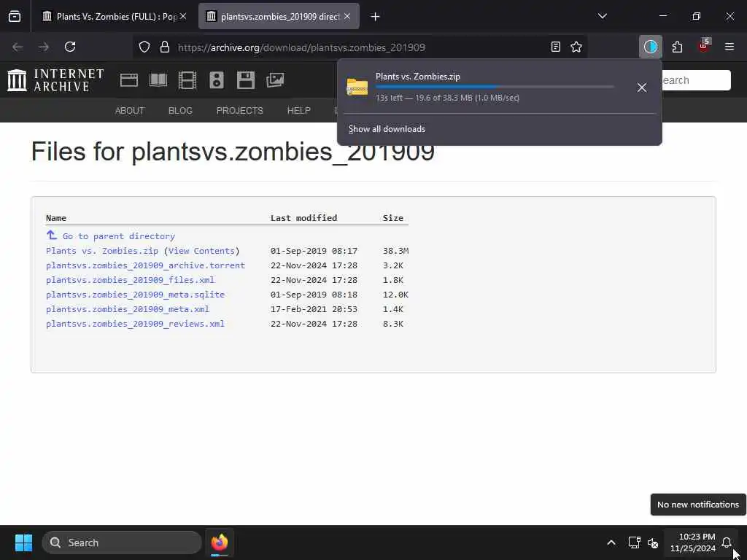Screen dimensions: 747x560
Task: Open the Firefox application menu
Action: pyautogui.click(x=729, y=47)
